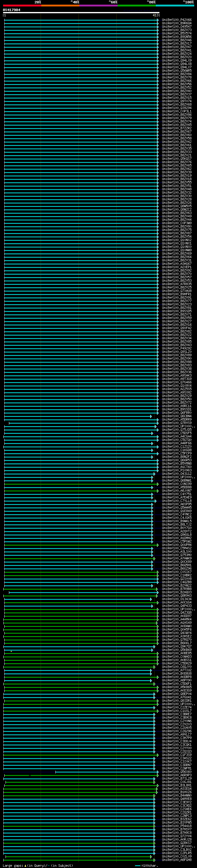The image size is (197, 868).
Task: Open the green-bar hit UniRef100_C0NI99
Action: click(176, 484)
